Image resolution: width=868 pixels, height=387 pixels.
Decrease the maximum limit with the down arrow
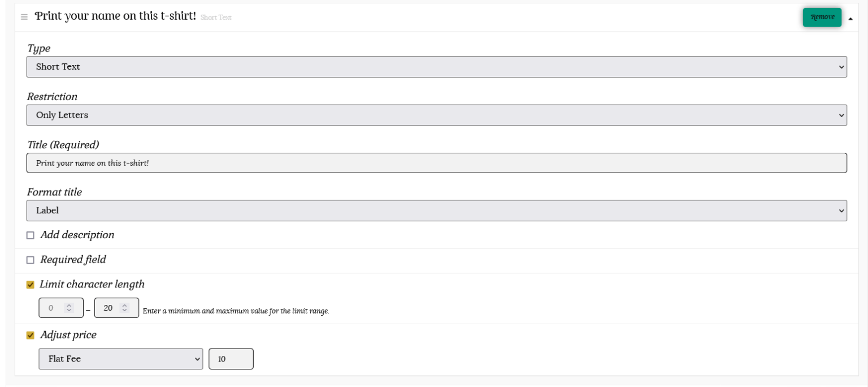point(125,311)
